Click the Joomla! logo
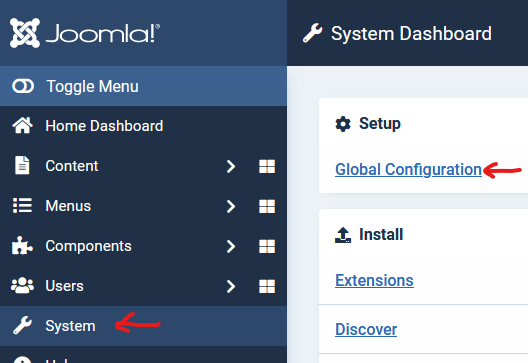 point(85,33)
